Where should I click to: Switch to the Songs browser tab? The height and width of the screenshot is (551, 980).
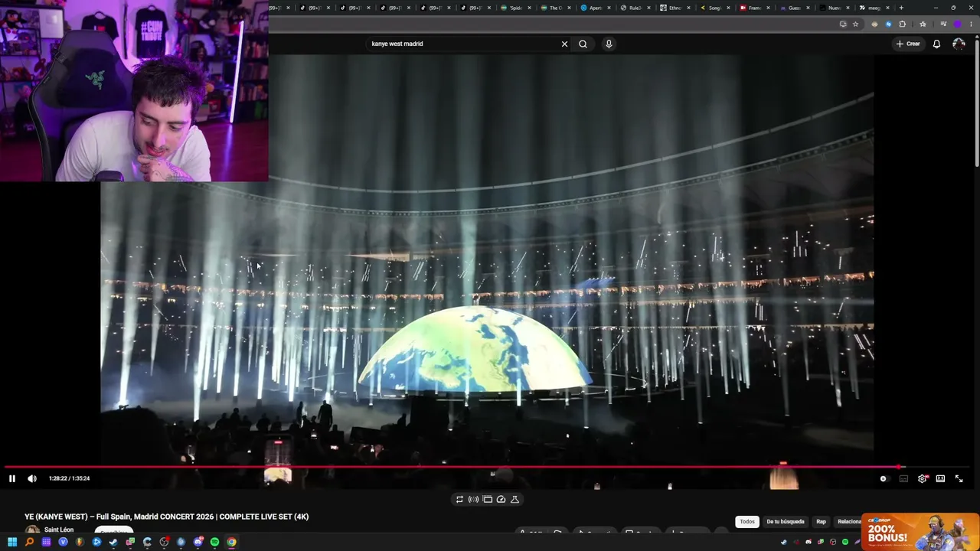pos(715,8)
